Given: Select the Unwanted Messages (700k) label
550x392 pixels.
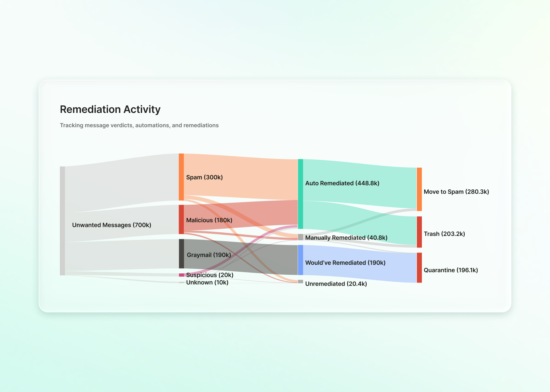Looking at the screenshot, I should coord(111,225).
